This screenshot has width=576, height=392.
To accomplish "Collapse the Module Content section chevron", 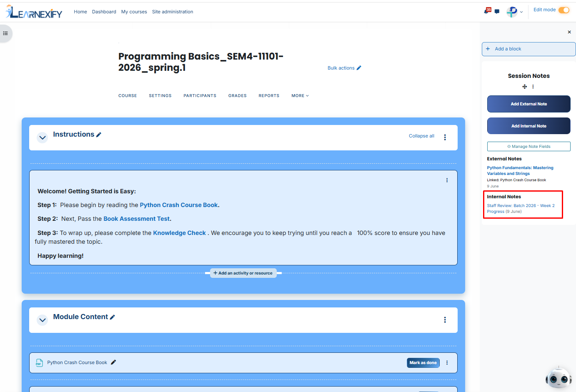I will tap(43, 320).
